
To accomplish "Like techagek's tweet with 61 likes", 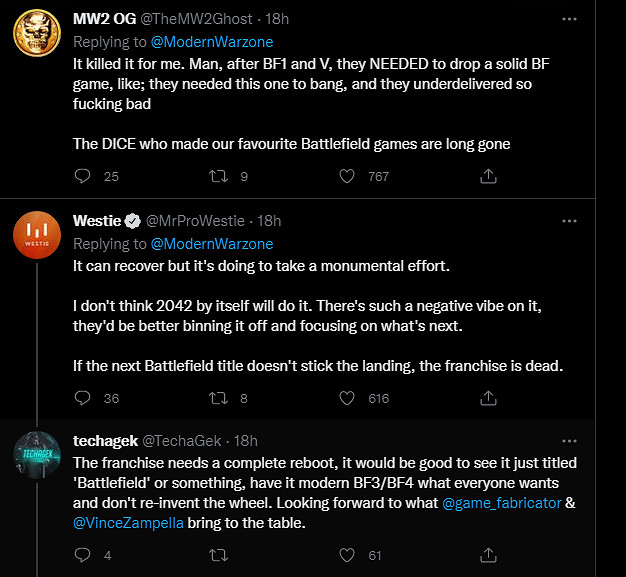I will click(x=347, y=553).
